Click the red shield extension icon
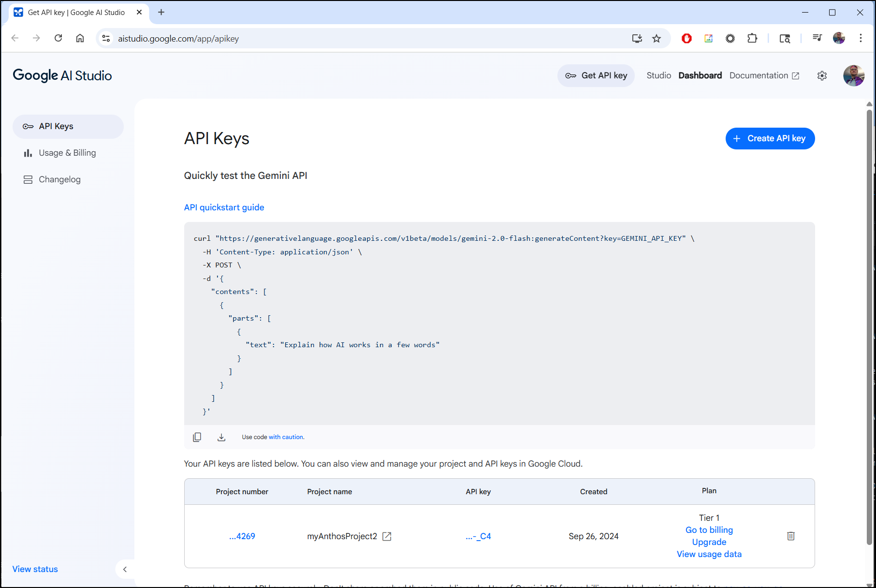 pos(686,38)
